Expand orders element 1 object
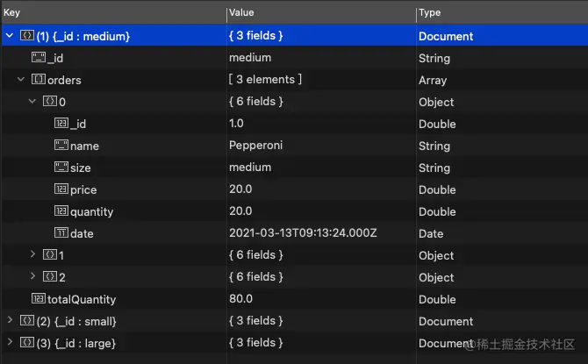 coord(32,254)
